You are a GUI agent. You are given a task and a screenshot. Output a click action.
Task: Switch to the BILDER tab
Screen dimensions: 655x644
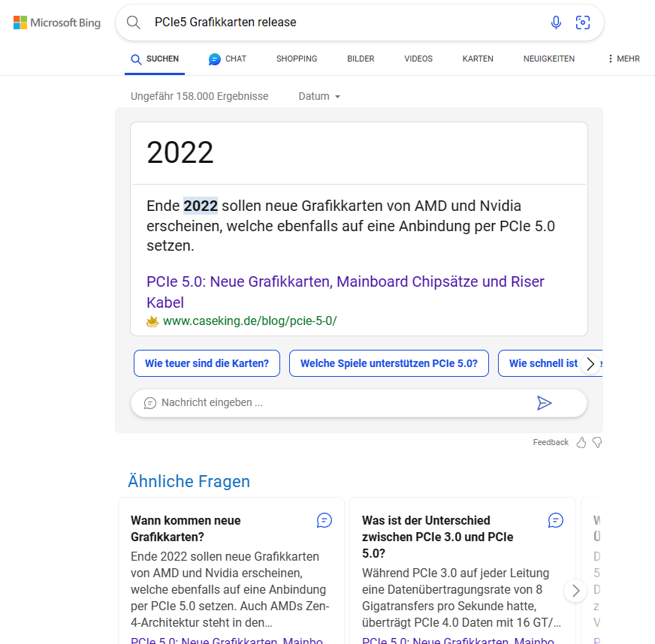[x=361, y=59]
